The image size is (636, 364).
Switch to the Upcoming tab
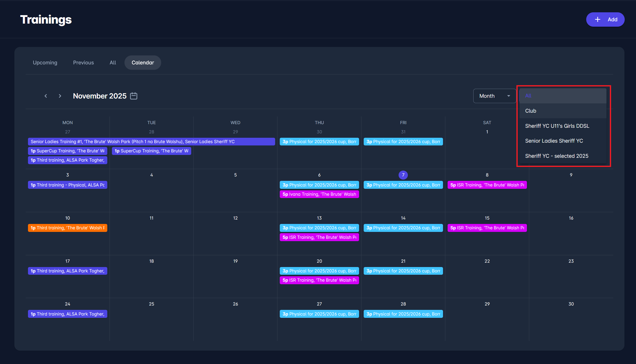click(45, 63)
